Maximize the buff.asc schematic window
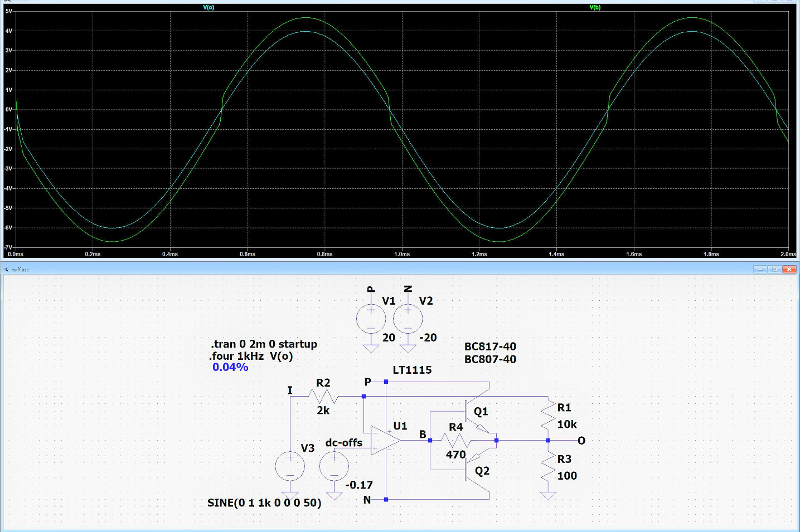The height and width of the screenshot is (532, 800). [x=774, y=269]
